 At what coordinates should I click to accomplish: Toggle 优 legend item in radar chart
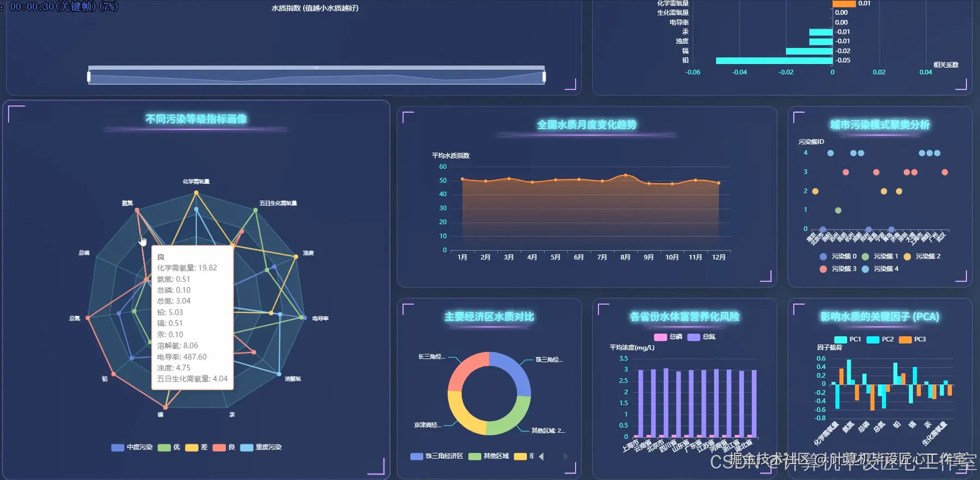169,447
